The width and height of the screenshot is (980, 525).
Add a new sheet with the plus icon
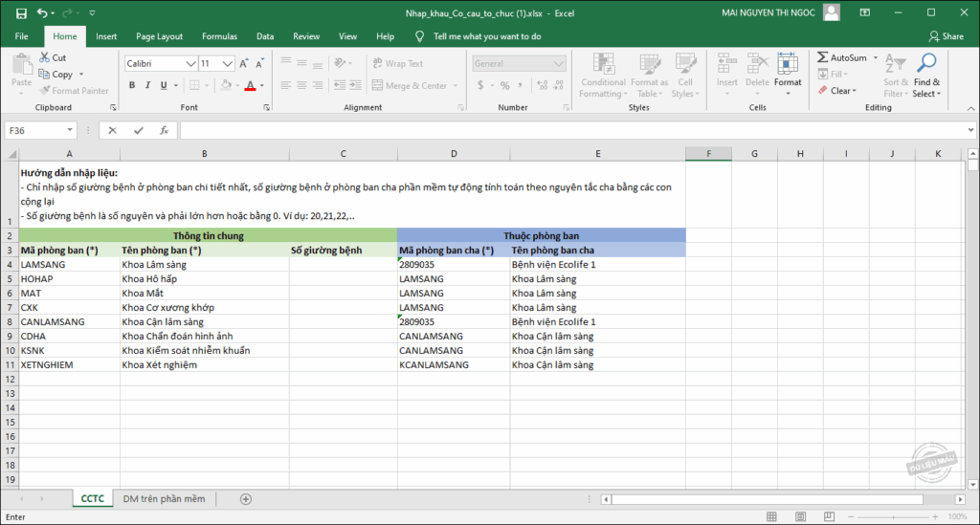click(x=246, y=499)
